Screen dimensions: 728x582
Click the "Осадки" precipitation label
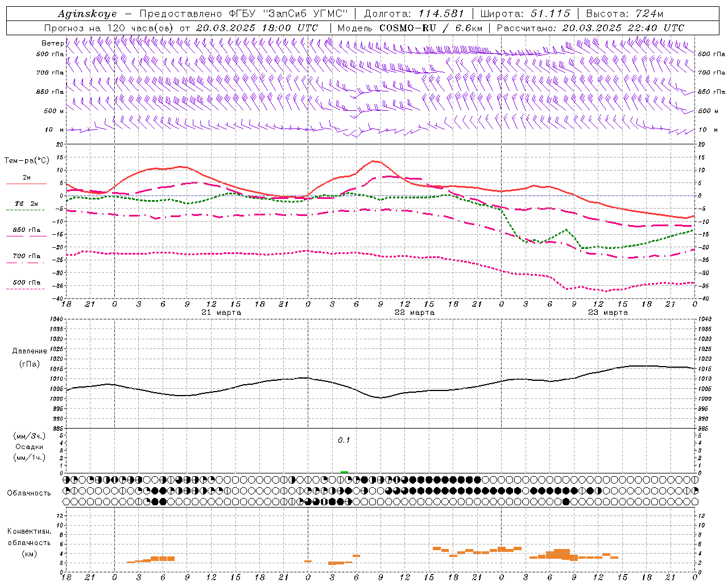coord(29,447)
